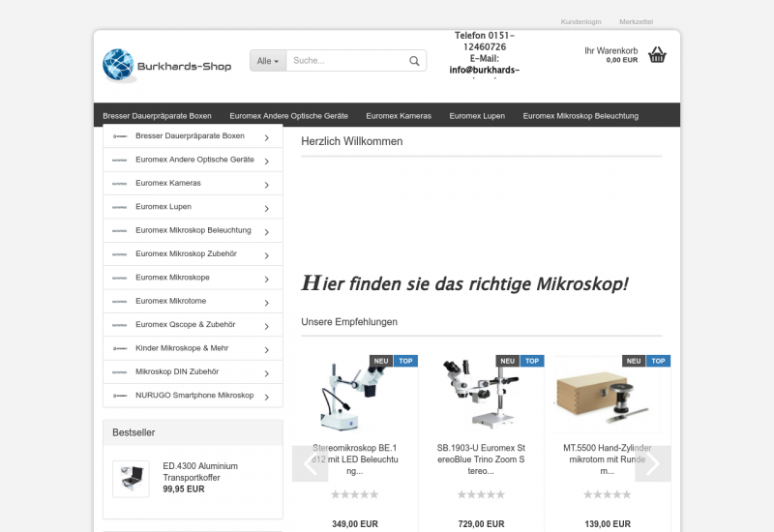Click the Burkhards-Shop globe logo
Viewport: 774px width, 532px height.
click(x=119, y=65)
